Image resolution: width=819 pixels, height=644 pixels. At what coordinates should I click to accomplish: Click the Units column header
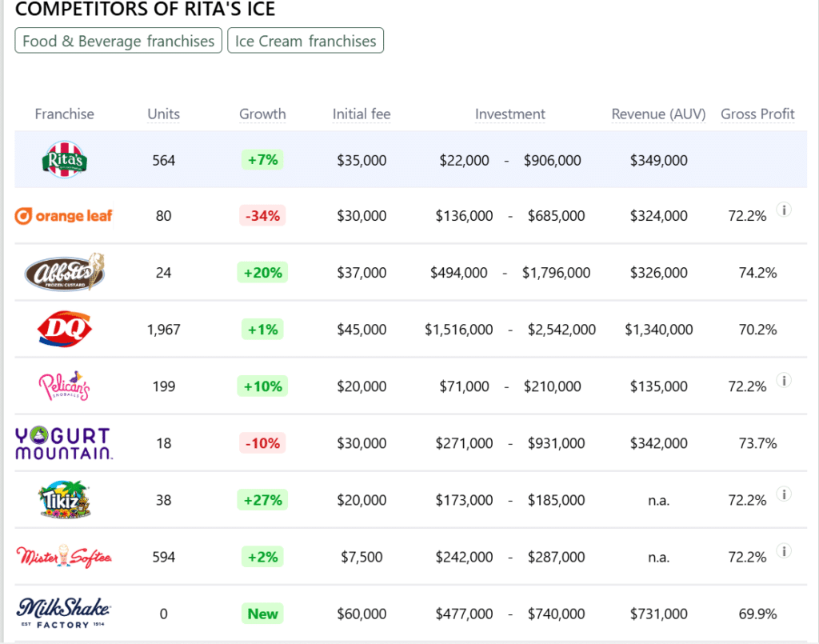click(163, 114)
